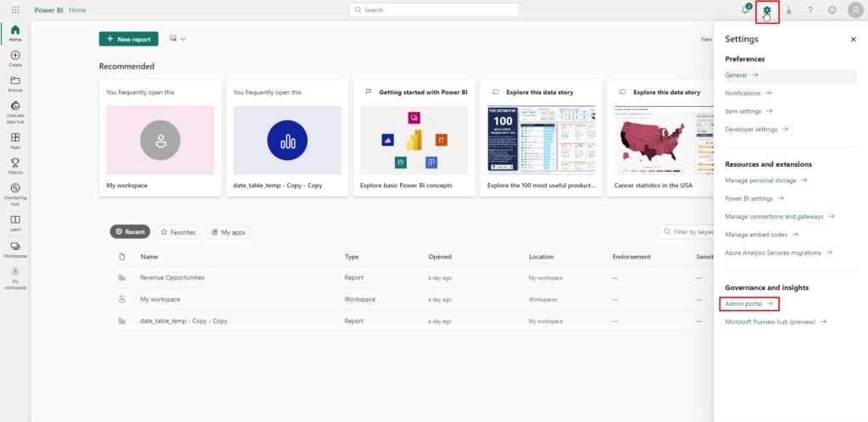Open Manage connections and gateways link
This screenshot has height=422, width=868.
pos(780,217)
